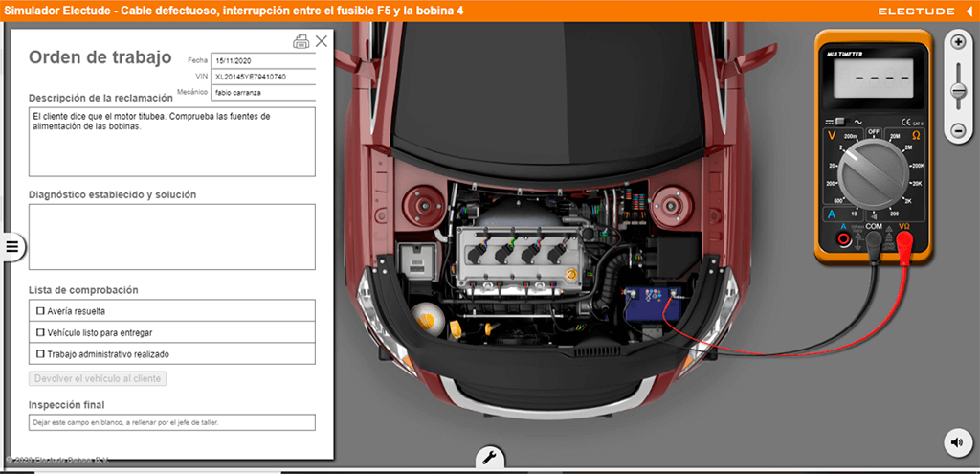This screenshot has width=980, height=474.
Task: Zoom out with the minus button
Action: coord(958,129)
